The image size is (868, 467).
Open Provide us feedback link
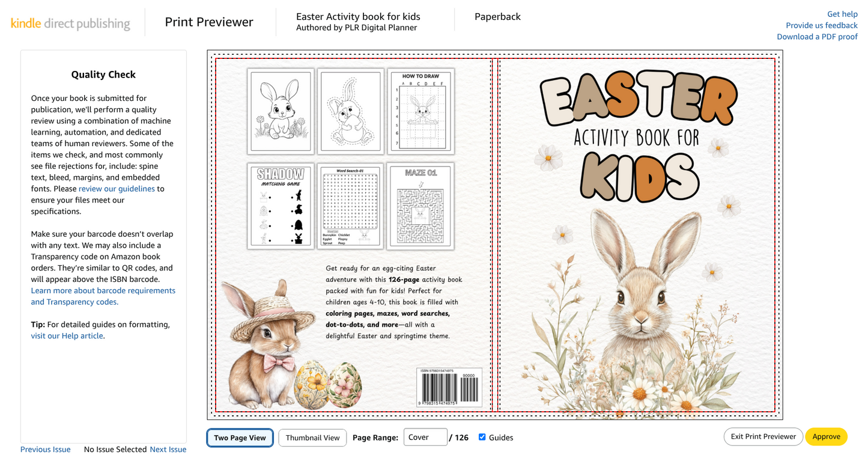point(821,25)
